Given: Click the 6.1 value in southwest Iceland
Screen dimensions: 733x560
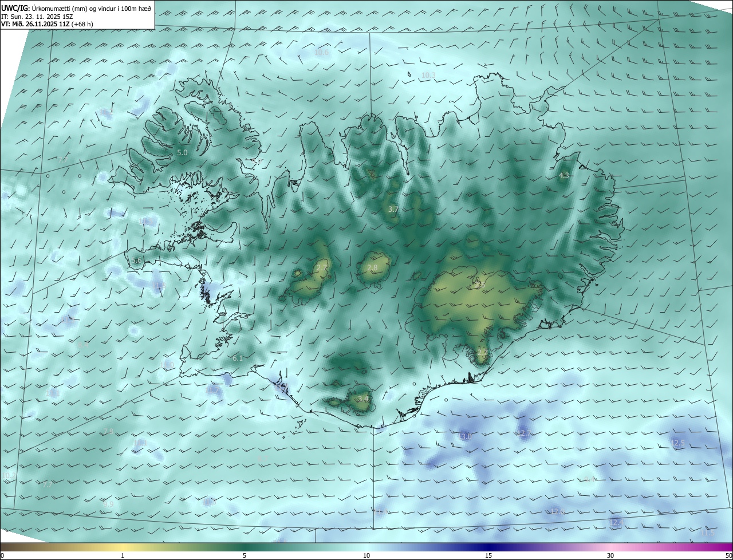Looking at the screenshot, I should pyautogui.click(x=238, y=358).
